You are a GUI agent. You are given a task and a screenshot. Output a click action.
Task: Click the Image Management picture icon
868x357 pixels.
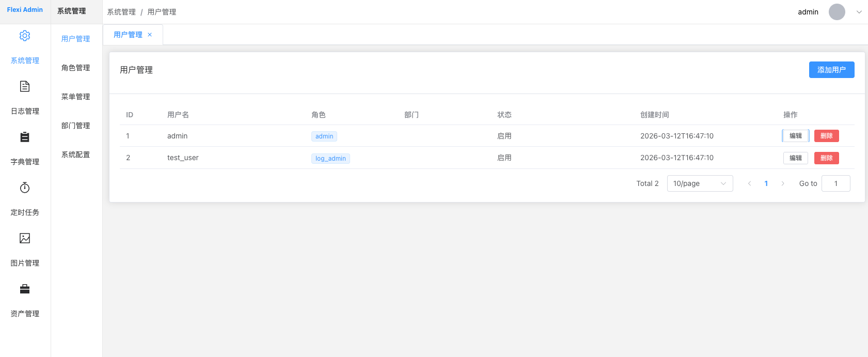(25, 238)
